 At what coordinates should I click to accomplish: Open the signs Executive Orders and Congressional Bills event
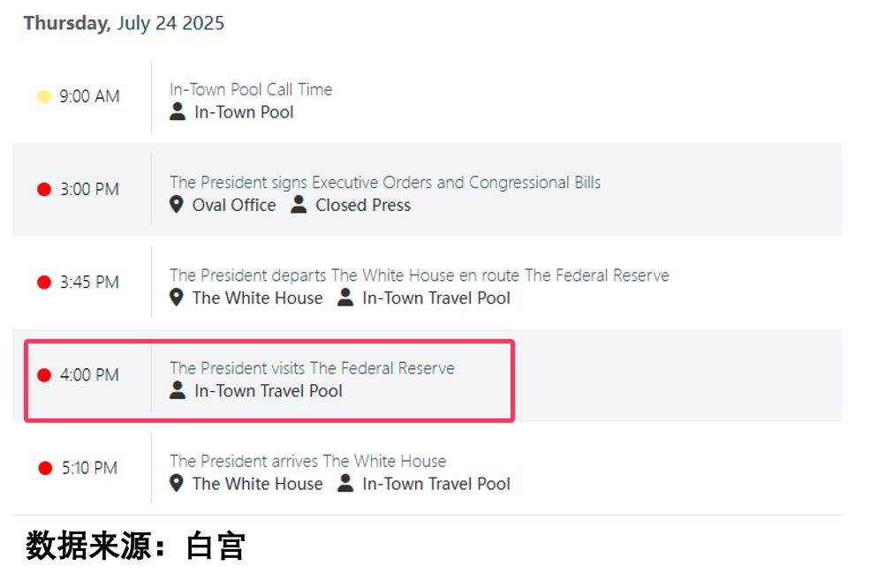(385, 183)
